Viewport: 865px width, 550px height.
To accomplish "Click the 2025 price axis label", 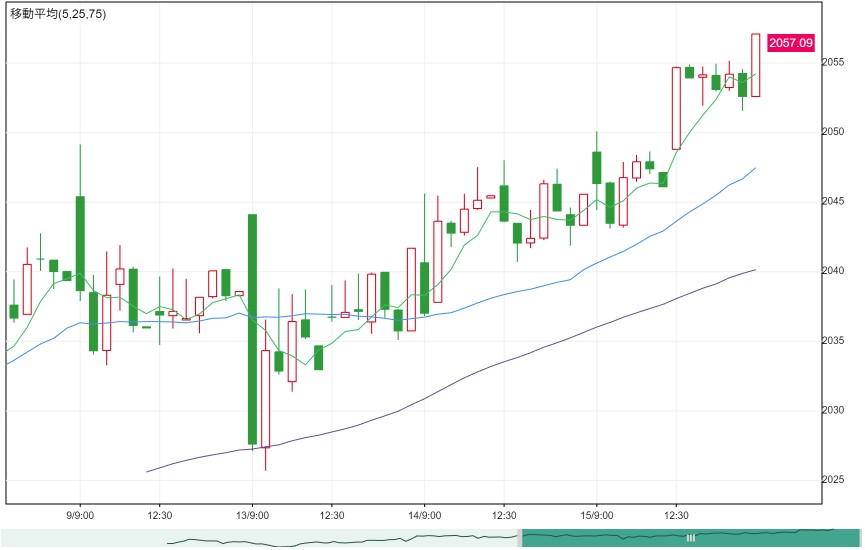I will 833,479.
